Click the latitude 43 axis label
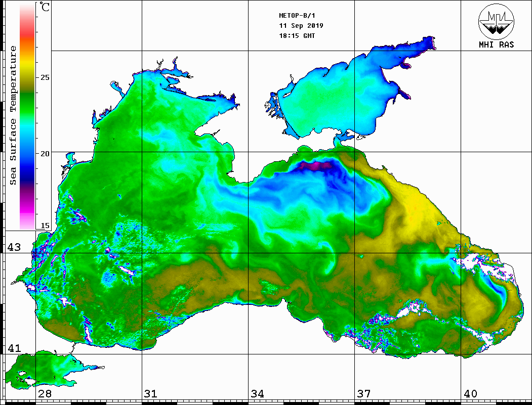Image resolution: width=532 pixels, height=405 pixels. pos(14,247)
